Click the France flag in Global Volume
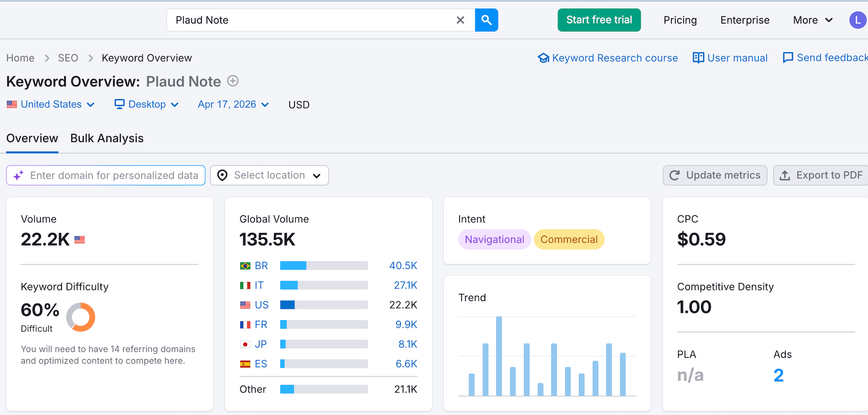The height and width of the screenshot is (415, 868). [x=245, y=325]
